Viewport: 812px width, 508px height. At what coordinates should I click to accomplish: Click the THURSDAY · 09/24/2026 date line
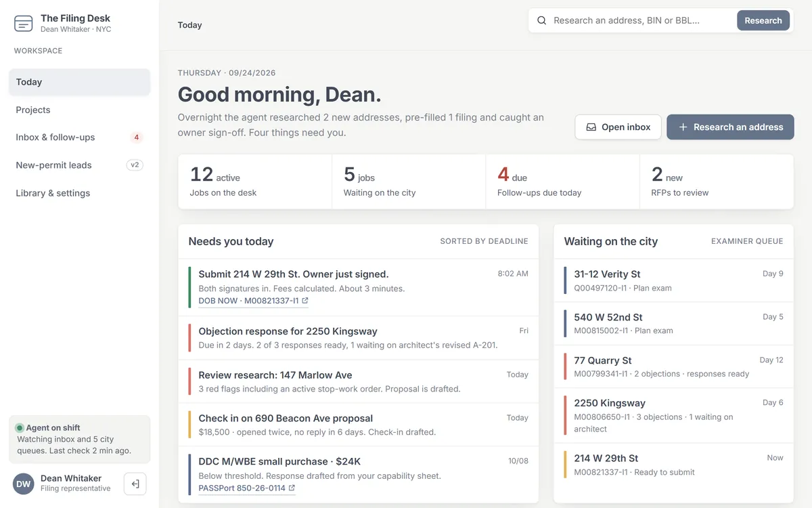tap(227, 72)
